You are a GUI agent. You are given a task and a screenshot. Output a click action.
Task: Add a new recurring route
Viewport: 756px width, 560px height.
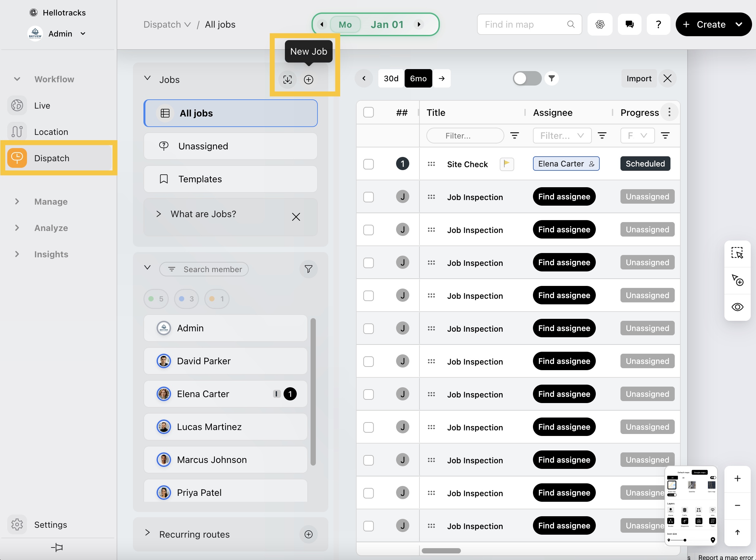pyautogui.click(x=308, y=534)
